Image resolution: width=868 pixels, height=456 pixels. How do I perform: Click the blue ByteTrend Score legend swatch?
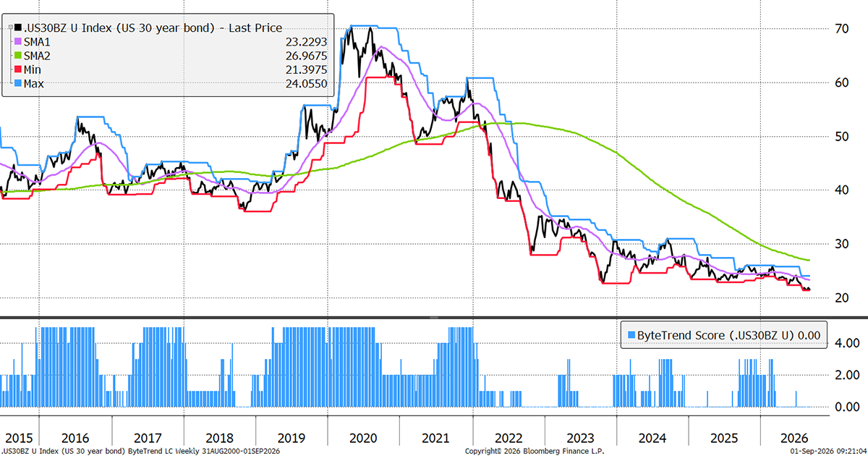point(631,336)
